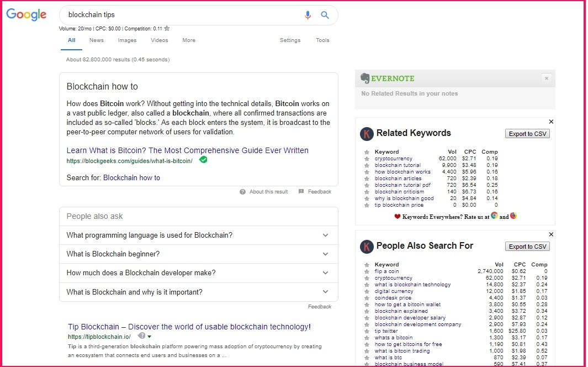Star the 'cryptocurrency' keyword in Related Keywords
Image resolution: width=588 pixels, height=367 pixels.
point(367,159)
